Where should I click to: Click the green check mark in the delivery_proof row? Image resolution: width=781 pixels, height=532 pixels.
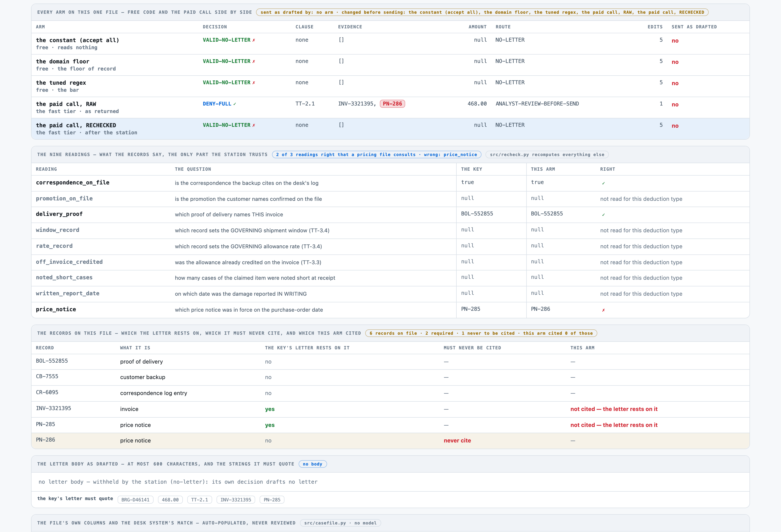(x=603, y=215)
